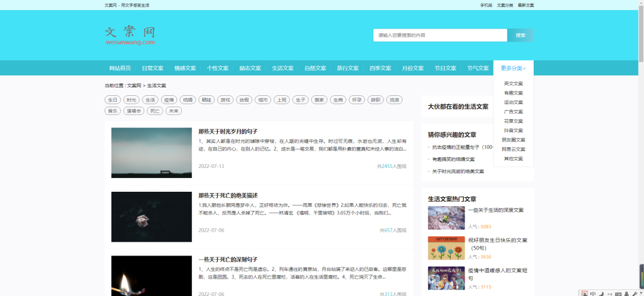Choose 其他文案 from the dropdown list
The image size is (644, 296).
513,158
